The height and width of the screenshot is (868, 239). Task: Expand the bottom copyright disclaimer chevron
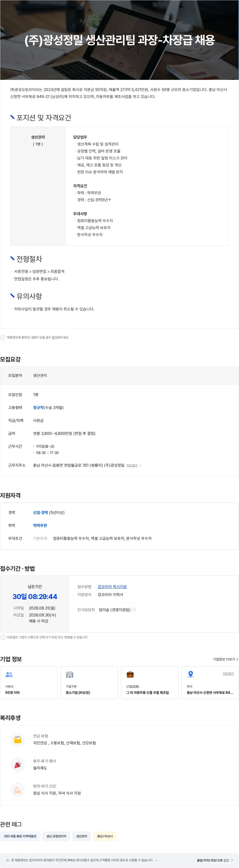156,860
